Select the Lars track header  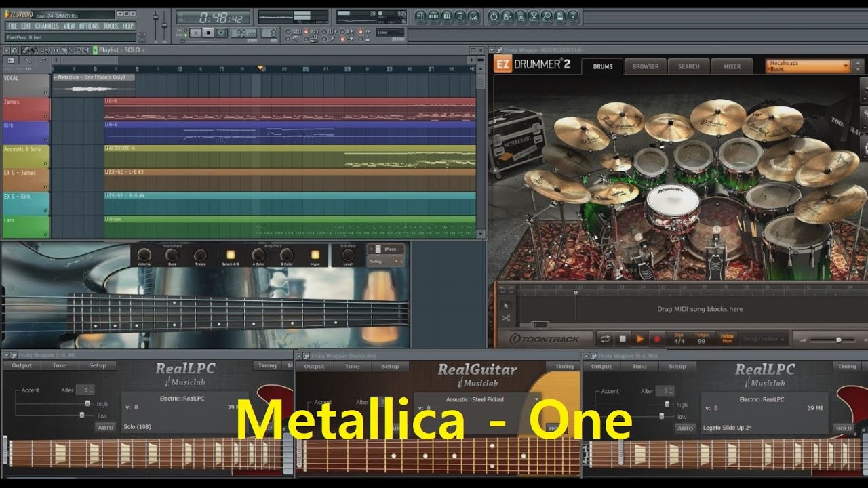pos(26,226)
